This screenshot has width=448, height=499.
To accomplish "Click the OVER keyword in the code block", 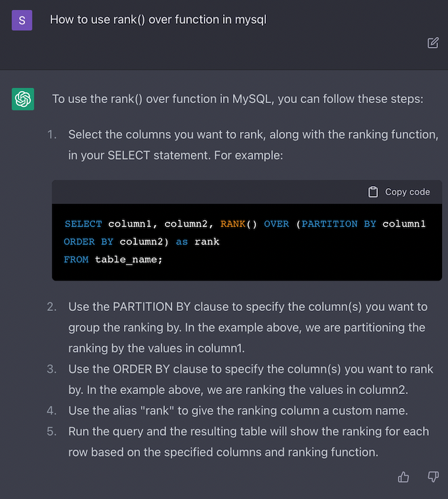I will (276, 224).
